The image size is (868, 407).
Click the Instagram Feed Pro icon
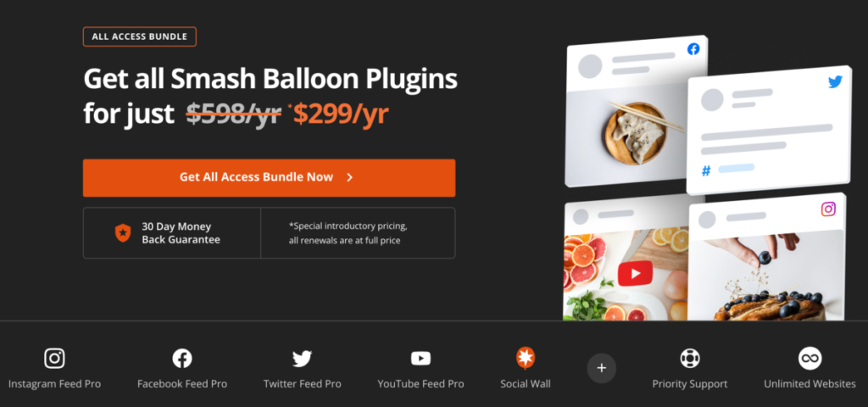click(x=54, y=359)
